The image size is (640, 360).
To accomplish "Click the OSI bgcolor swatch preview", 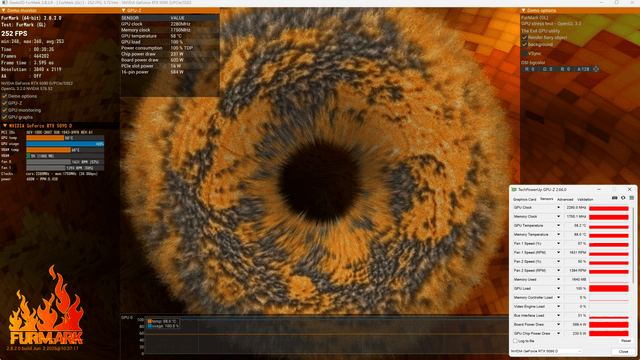I will pos(596,69).
